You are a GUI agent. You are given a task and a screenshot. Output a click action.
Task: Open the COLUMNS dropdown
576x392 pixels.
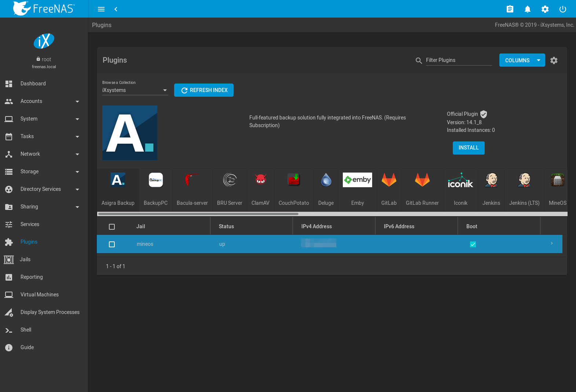[522, 60]
